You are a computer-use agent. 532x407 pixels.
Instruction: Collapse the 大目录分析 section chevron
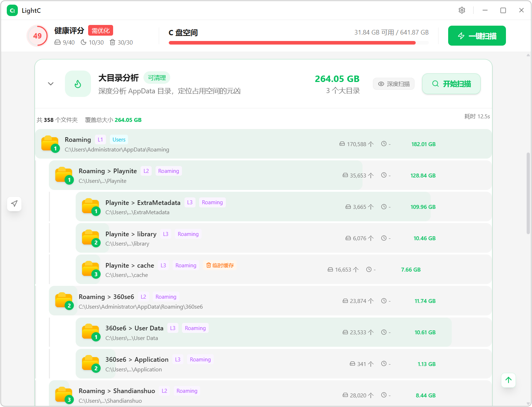pyautogui.click(x=51, y=84)
